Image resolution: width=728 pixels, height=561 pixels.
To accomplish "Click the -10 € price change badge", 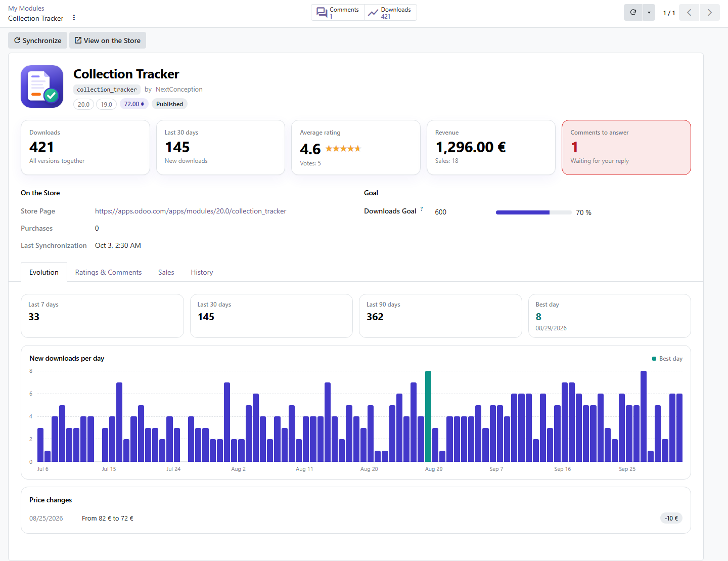I will (671, 518).
